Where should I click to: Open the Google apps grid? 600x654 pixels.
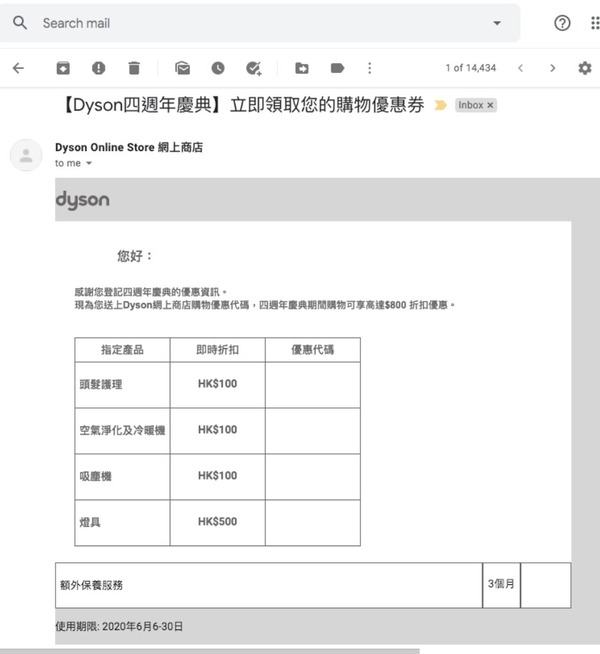coord(595,23)
